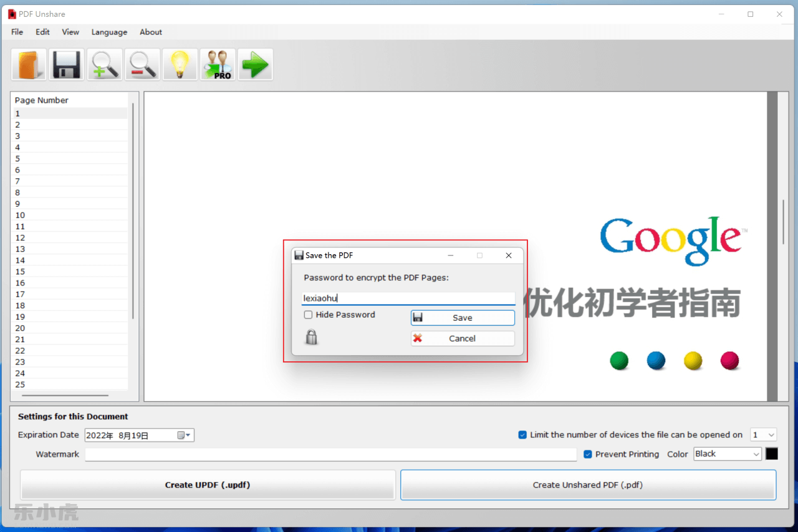798x532 pixels.
Task: Select page 12 in the page list
Action: [x=70, y=237]
